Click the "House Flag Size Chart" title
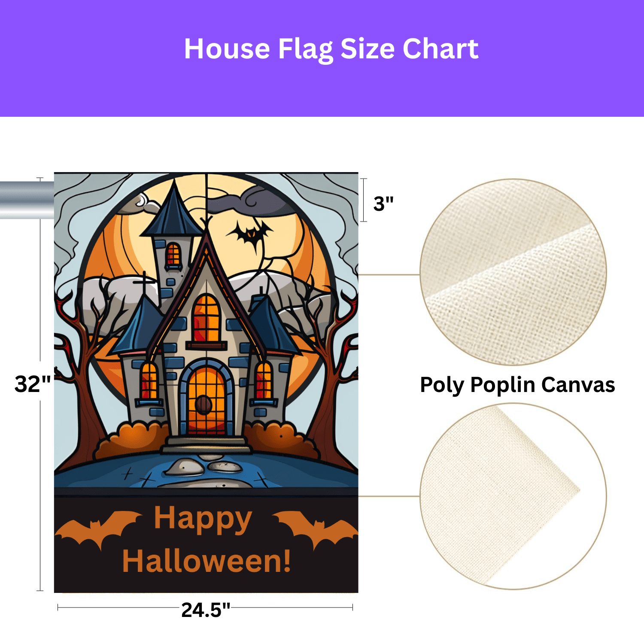The image size is (644, 644). point(331,49)
